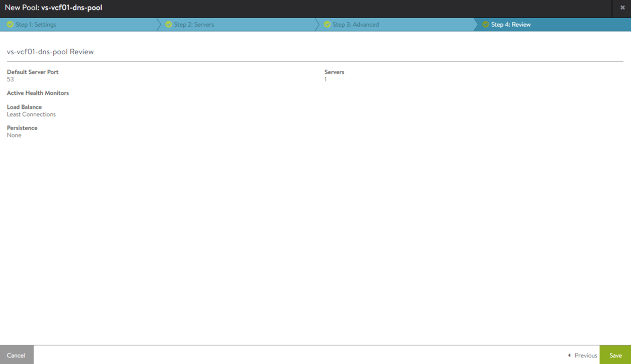Go back using the Previous link
The image size is (631, 364).
[x=586, y=355]
